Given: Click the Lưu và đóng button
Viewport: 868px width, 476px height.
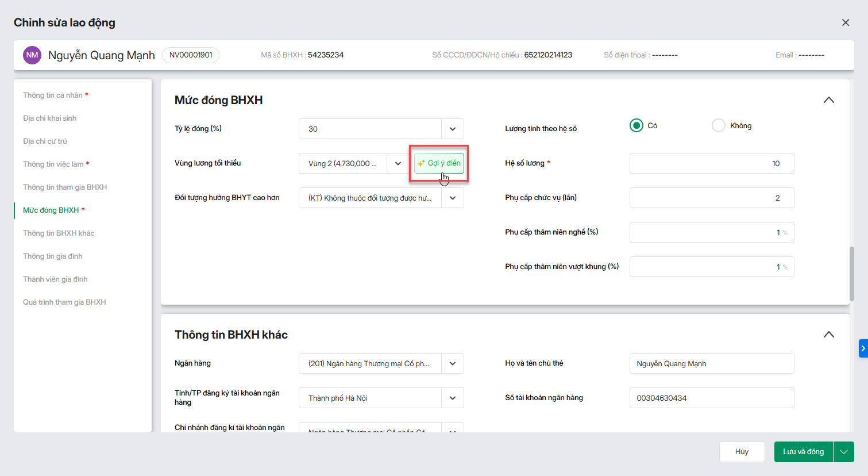Looking at the screenshot, I should [803, 452].
